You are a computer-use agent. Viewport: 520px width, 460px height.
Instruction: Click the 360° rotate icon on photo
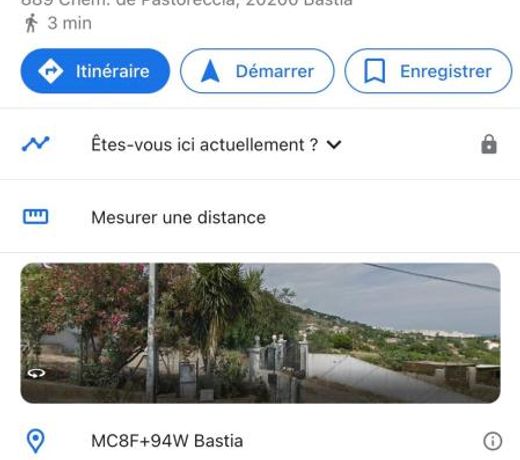36,374
